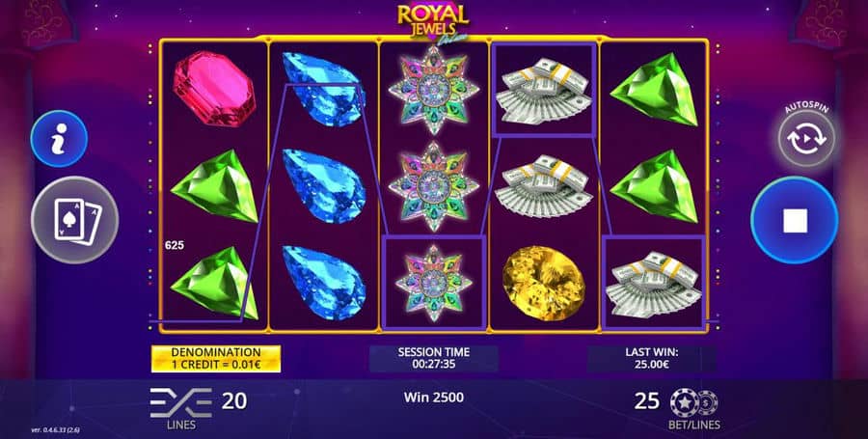
Task: Click the top green gem on the fifth reel
Action: pos(654,89)
